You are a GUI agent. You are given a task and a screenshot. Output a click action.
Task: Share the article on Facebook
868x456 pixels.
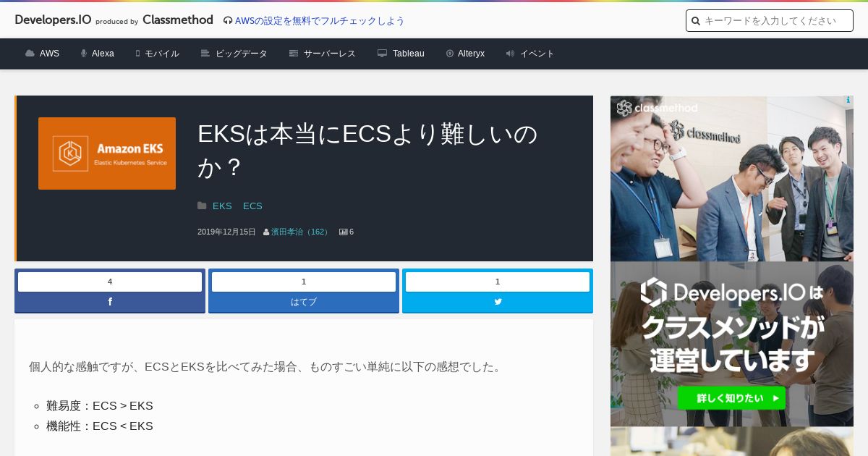click(x=110, y=302)
